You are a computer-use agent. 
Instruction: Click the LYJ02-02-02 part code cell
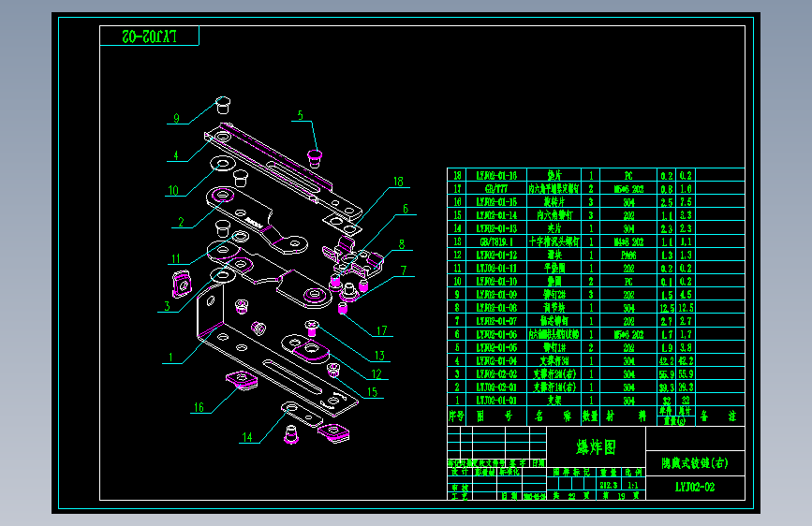coord(496,373)
